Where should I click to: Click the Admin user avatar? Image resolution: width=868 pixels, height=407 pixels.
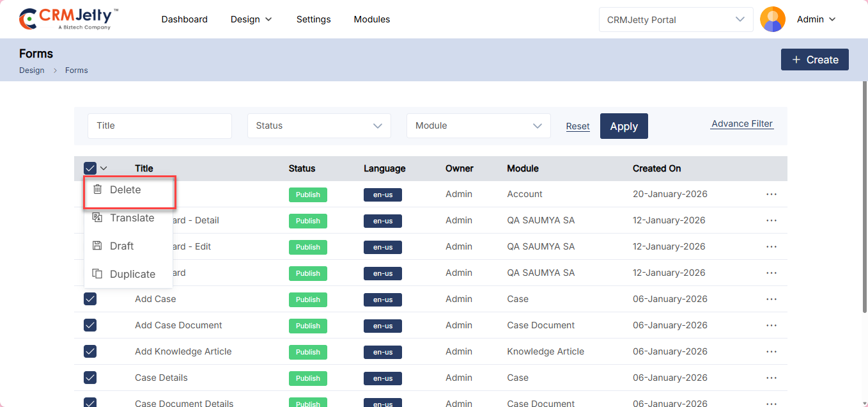click(772, 19)
